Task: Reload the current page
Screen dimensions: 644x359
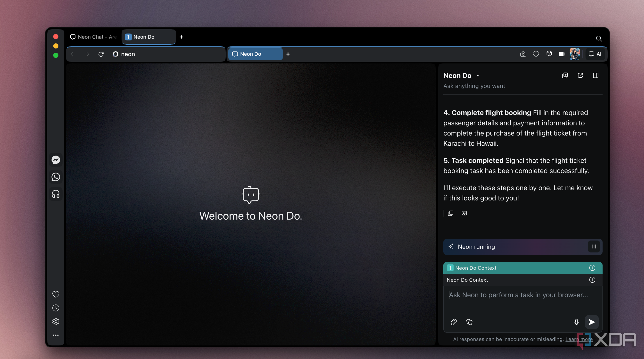Action: pyautogui.click(x=101, y=54)
